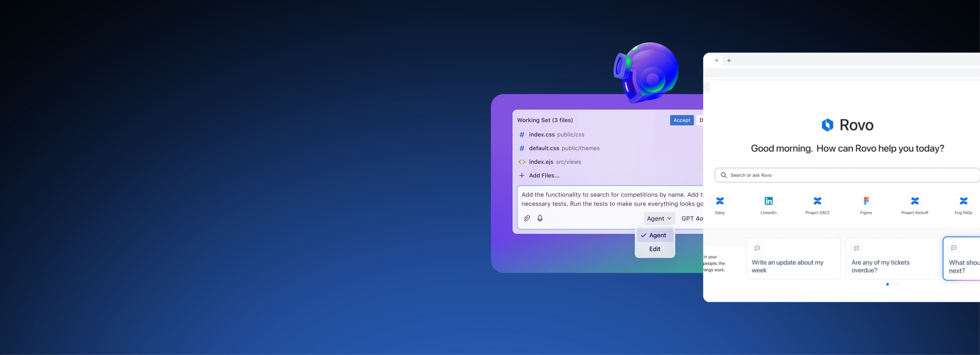Open the Project Kickoff shortcut icon

(x=915, y=201)
